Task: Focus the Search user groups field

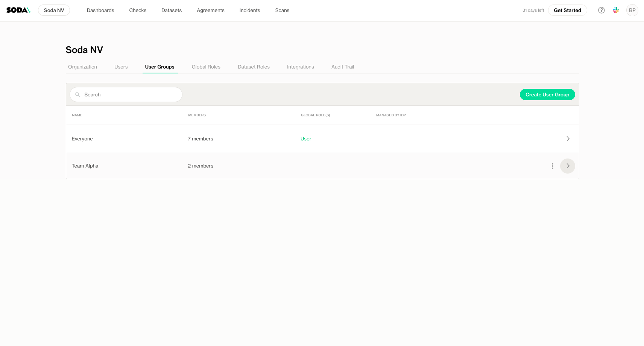Action: point(130,95)
